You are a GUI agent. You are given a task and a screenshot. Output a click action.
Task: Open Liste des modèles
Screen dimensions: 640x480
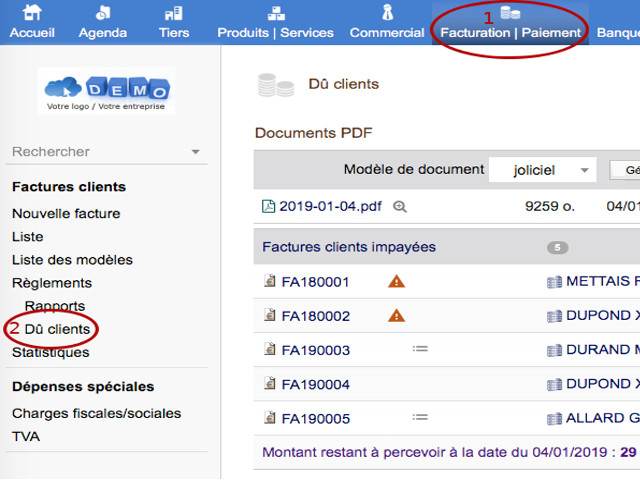coord(72,260)
